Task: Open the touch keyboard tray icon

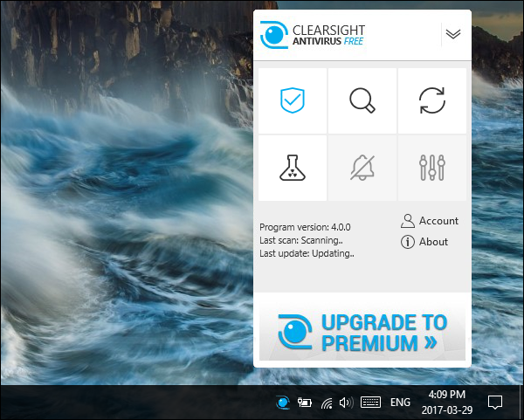Action: click(x=370, y=403)
